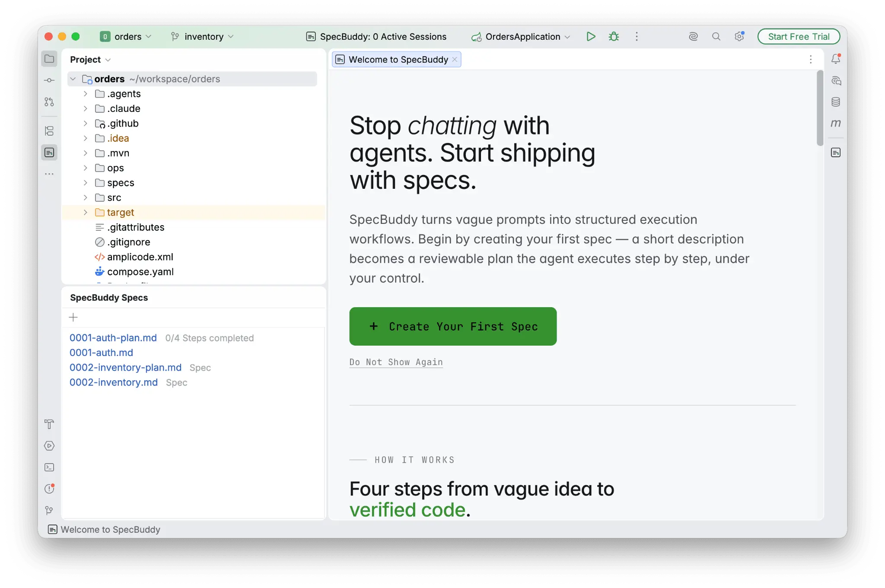Viewport: 885px width, 588px height.
Task: Click Welcome to SpecBuddy in status bar
Action: [104, 530]
